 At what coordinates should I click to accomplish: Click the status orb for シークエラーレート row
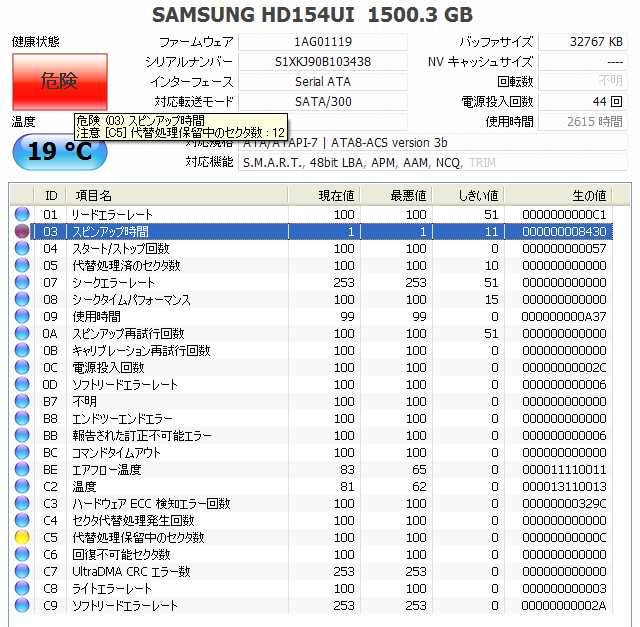click(x=22, y=282)
